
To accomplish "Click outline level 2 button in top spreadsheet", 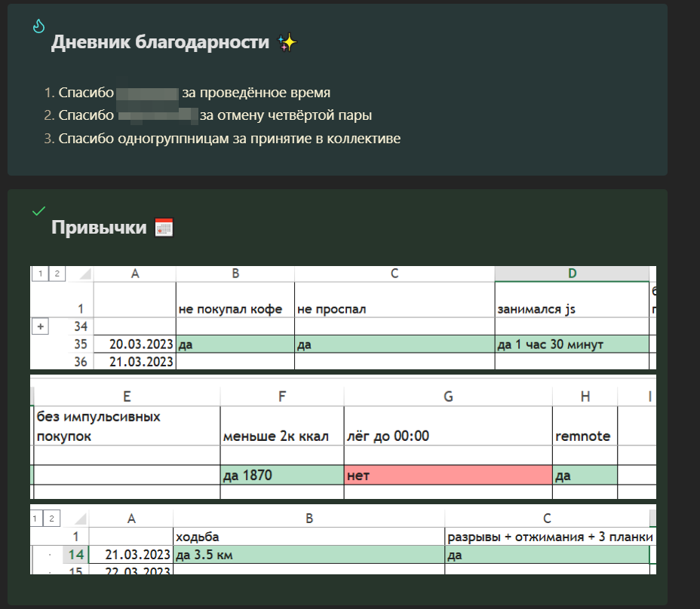I will (55, 274).
